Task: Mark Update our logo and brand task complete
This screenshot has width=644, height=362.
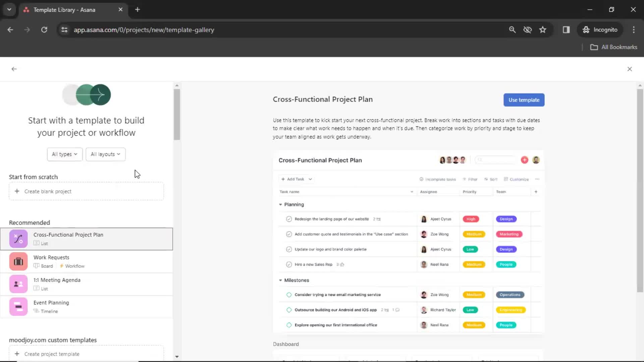Action: (x=289, y=249)
